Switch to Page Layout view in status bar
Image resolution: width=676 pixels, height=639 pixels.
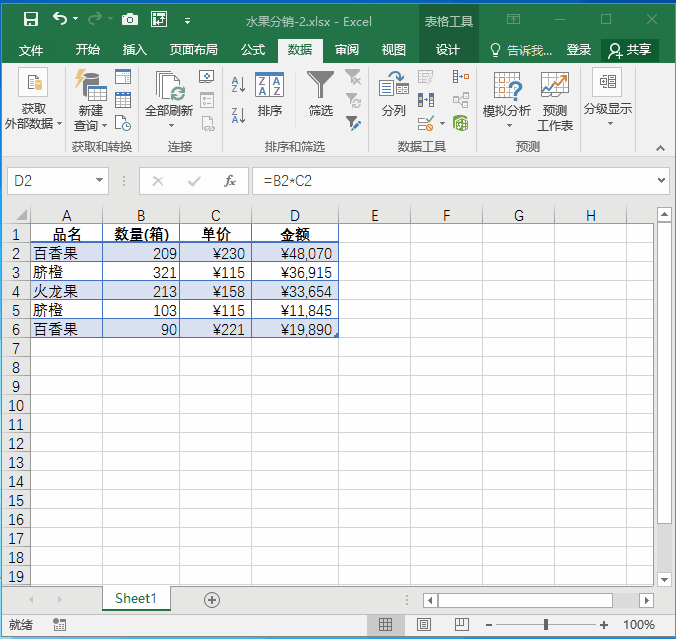click(424, 625)
